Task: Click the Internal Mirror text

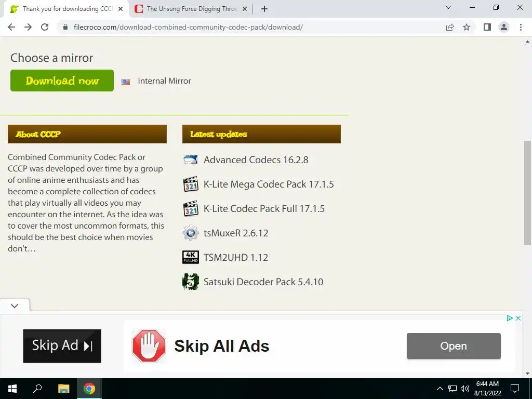Action: coord(164,81)
